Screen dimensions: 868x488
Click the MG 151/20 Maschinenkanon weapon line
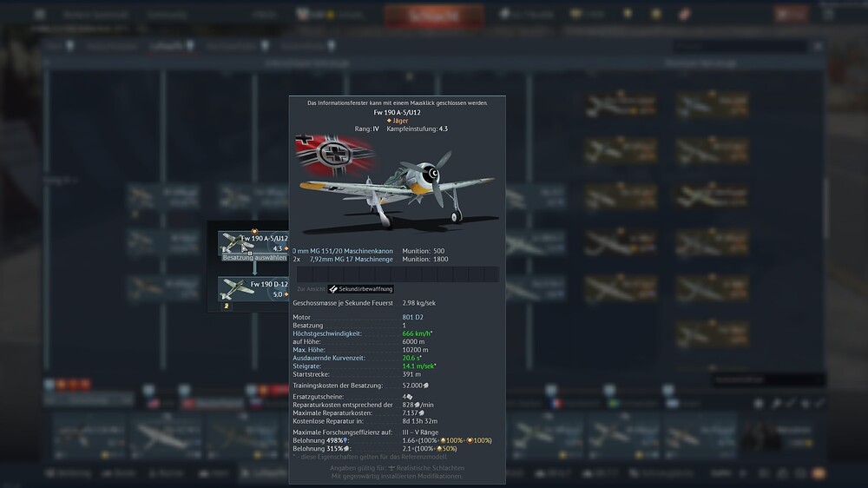pyautogui.click(x=343, y=251)
